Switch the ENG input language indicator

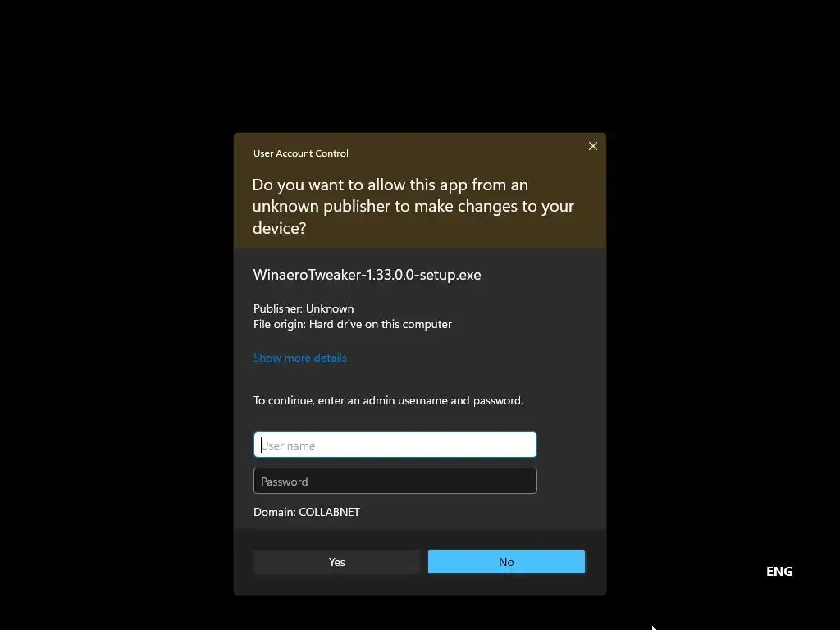[x=779, y=572]
